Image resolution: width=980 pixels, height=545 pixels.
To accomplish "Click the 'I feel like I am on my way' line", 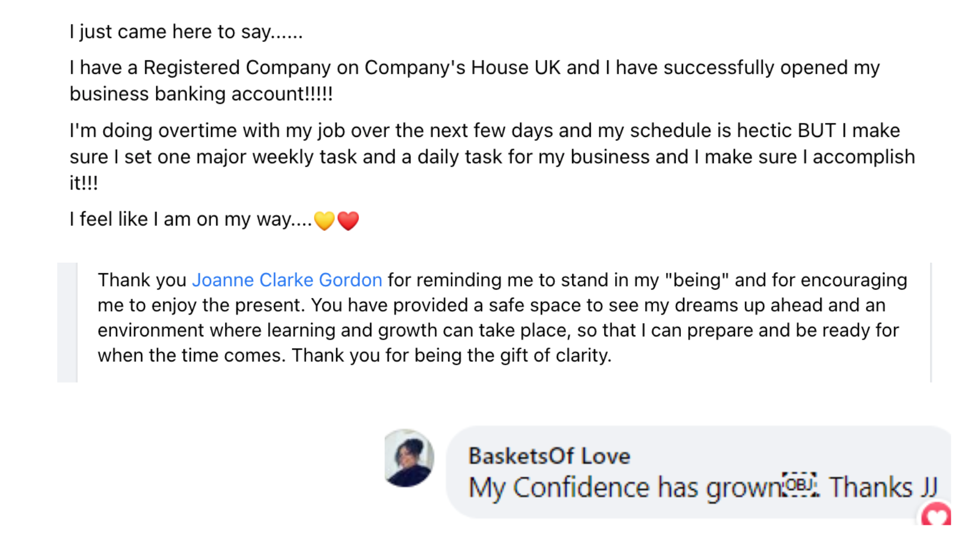I will click(x=191, y=219).
